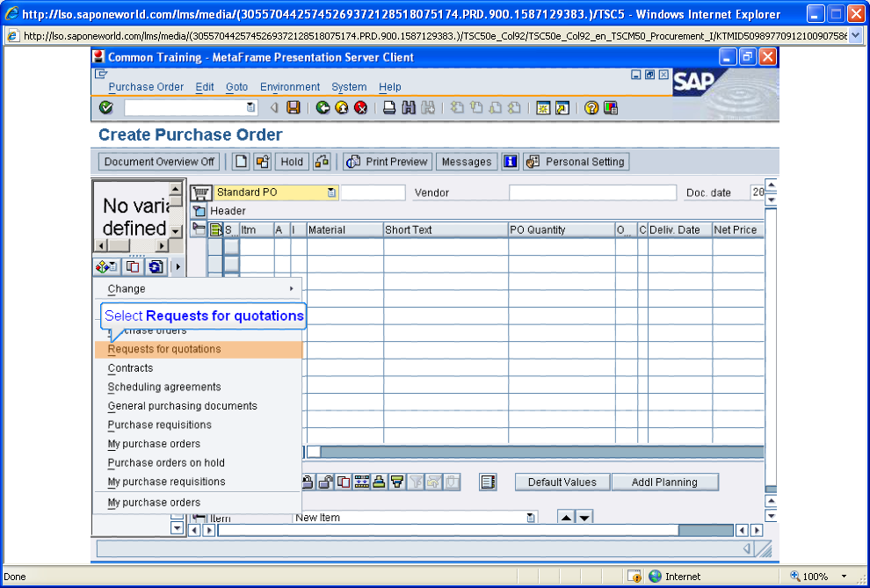The width and height of the screenshot is (870, 588).
Task: Select Requests for quotations menu entry
Action: coord(198,349)
